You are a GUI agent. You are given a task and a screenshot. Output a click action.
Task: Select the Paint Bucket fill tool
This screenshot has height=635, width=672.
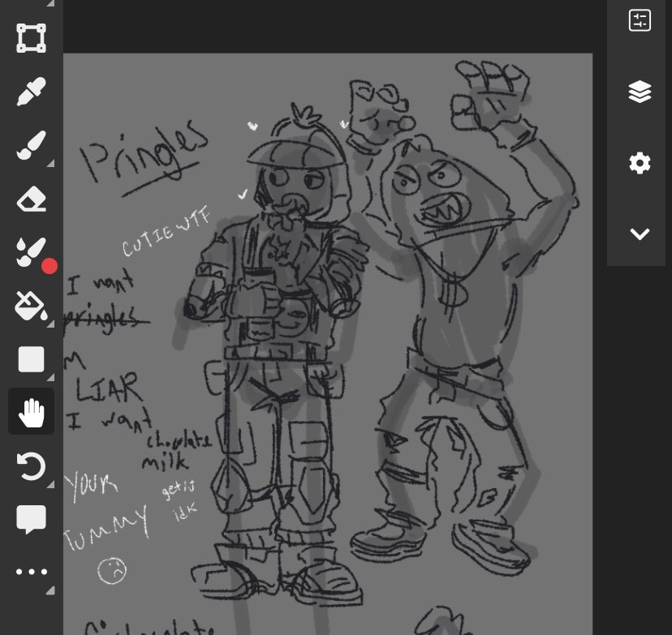click(31, 306)
